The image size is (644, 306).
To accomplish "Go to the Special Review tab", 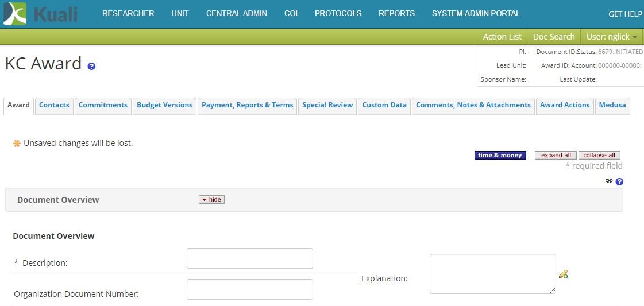I will point(327,105).
